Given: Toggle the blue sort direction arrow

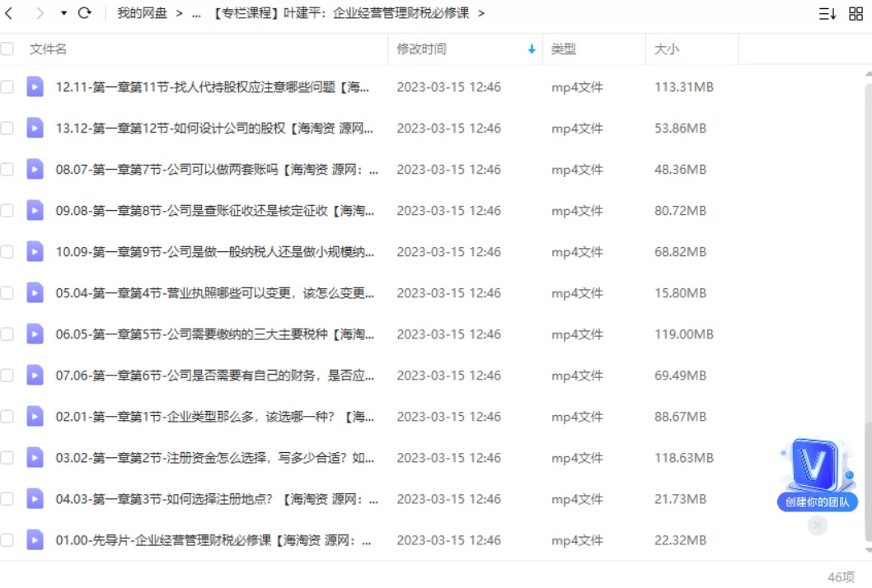Looking at the screenshot, I should (x=532, y=49).
